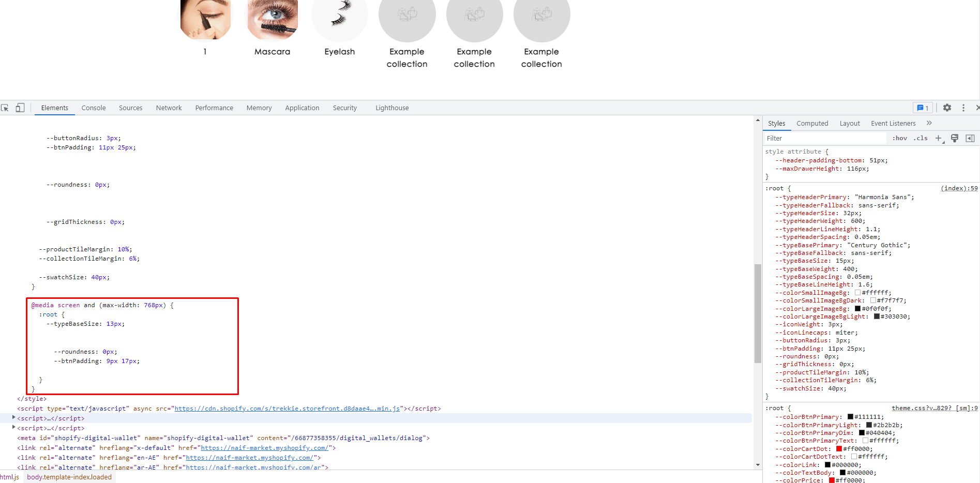The width and height of the screenshot is (980, 483).
Task: Click the Eyelash collection label
Action: click(340, 52)
